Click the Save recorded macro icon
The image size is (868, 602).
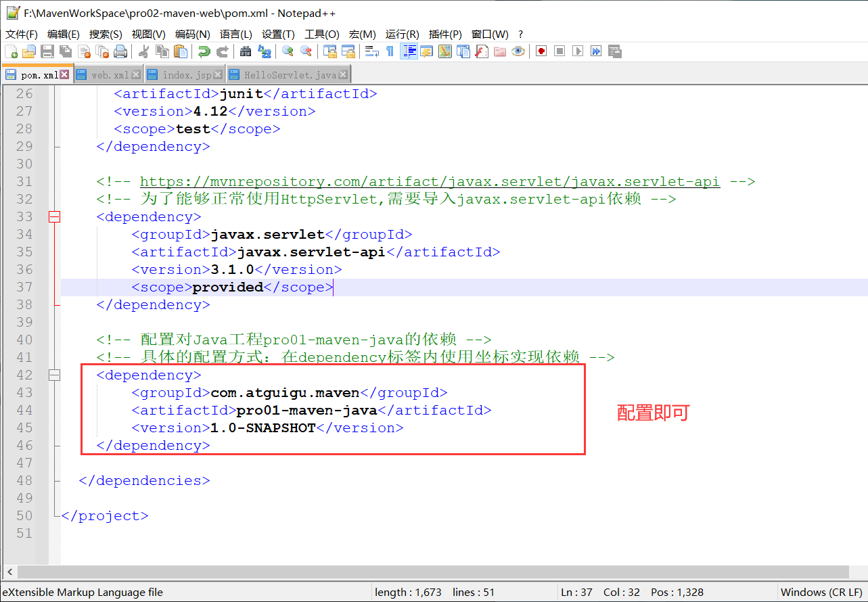pyautogui.click(x=614, y=51)
